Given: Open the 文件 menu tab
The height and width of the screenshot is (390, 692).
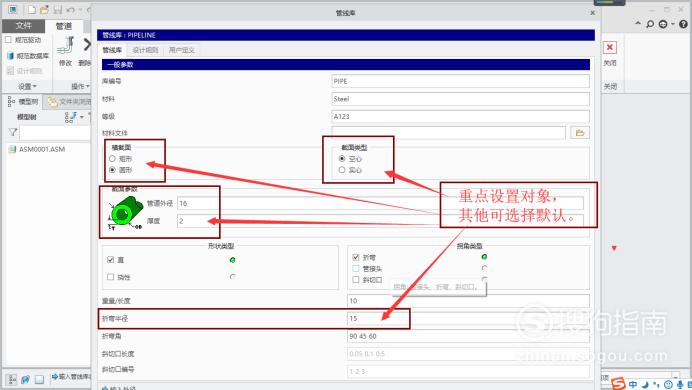Looking at the screenshot, I should 23,26.
